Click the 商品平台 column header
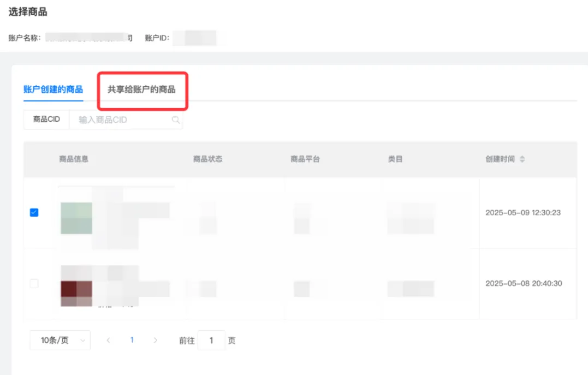Screen dimensions: 588x375 point(305,159)
